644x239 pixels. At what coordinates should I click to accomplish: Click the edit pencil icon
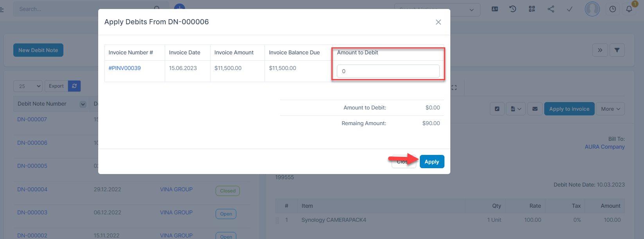(497, 109)
